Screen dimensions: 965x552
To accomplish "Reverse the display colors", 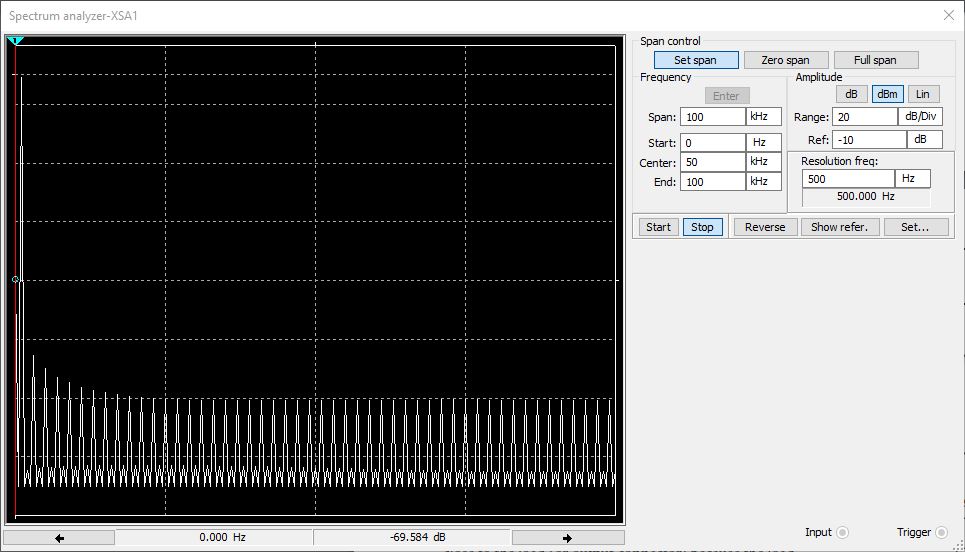I will coord(765,227).
